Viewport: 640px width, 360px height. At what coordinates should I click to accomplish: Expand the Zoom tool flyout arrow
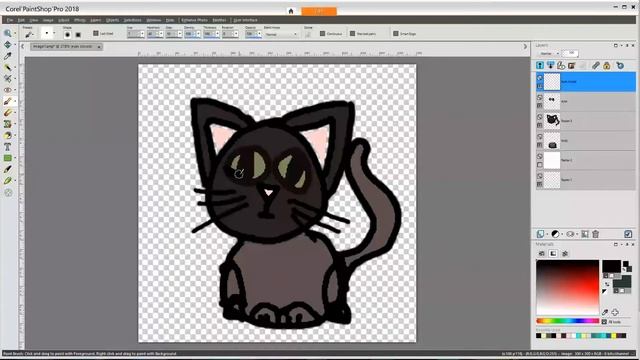(15, 33)
